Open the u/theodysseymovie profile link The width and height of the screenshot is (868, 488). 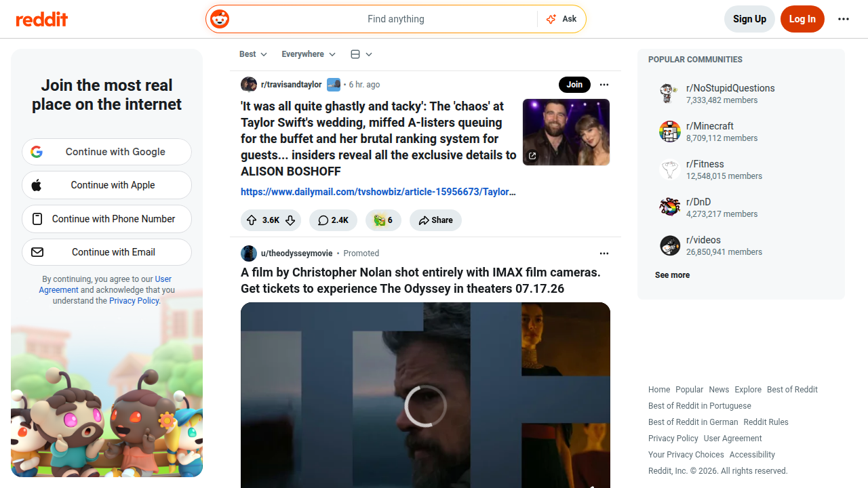coord(297,253)
